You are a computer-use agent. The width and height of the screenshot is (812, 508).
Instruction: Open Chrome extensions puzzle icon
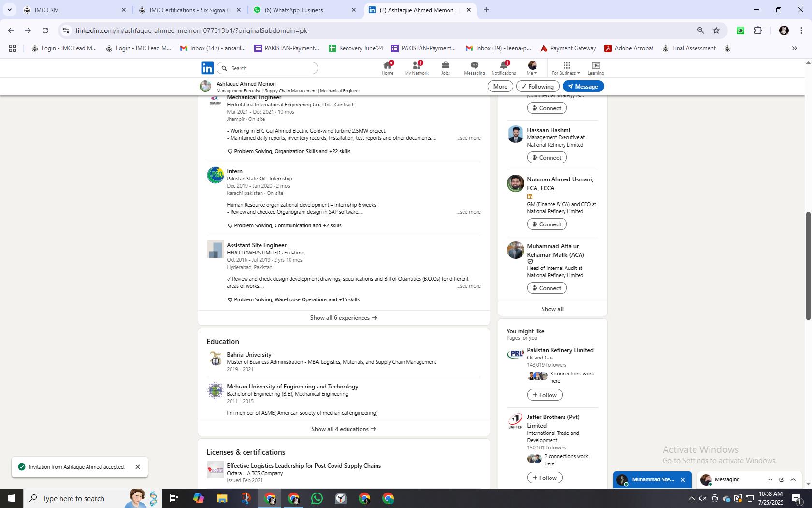tap(758, 30)
